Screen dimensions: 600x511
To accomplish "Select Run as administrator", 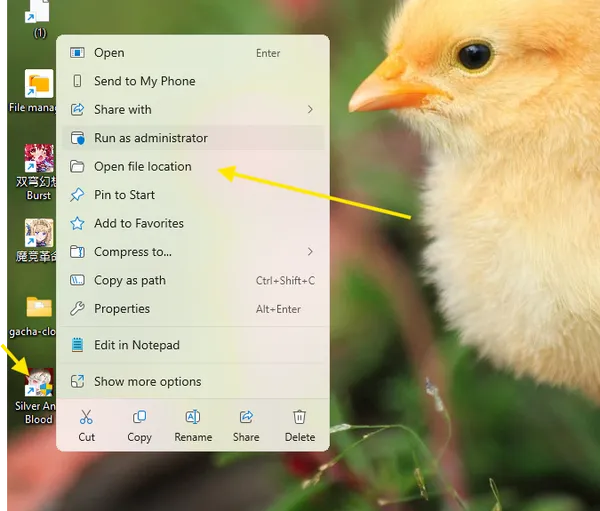I will 150,138.
